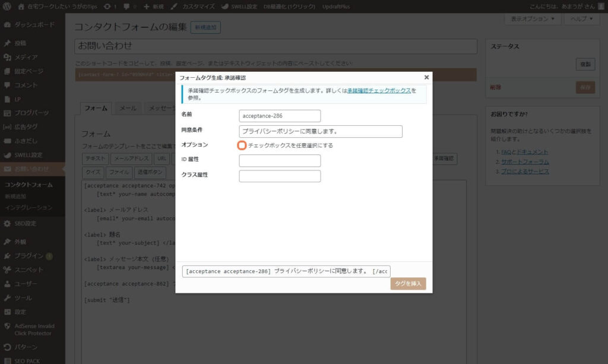Click into the 同意条件 text field
Image resolution: width=608 pixels, height=364 pixels.
321,131
